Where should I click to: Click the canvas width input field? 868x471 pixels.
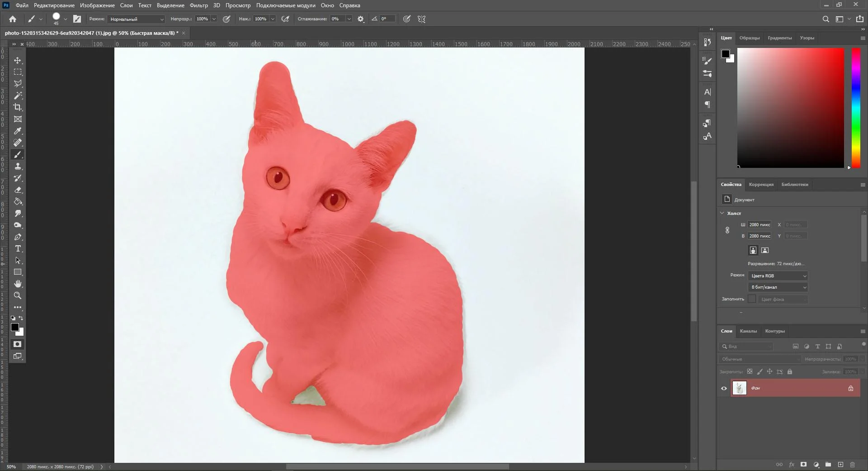(759, 225)
